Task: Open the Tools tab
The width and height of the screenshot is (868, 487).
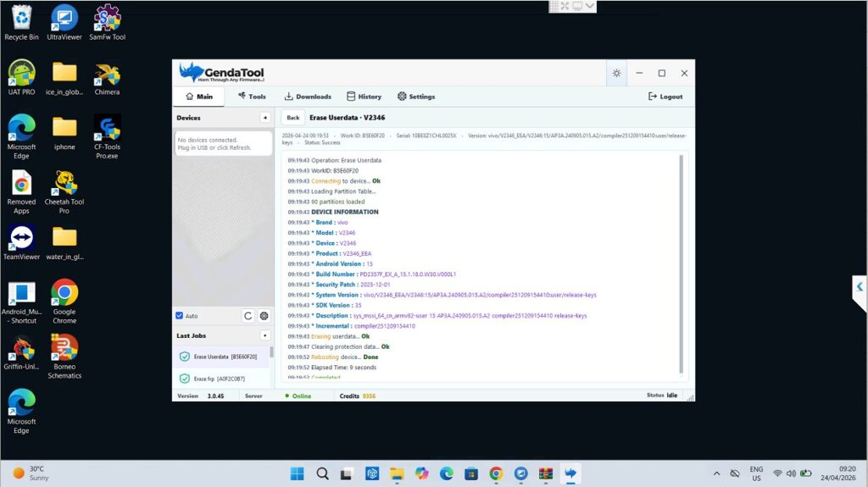Action: (x=252, y=97)
